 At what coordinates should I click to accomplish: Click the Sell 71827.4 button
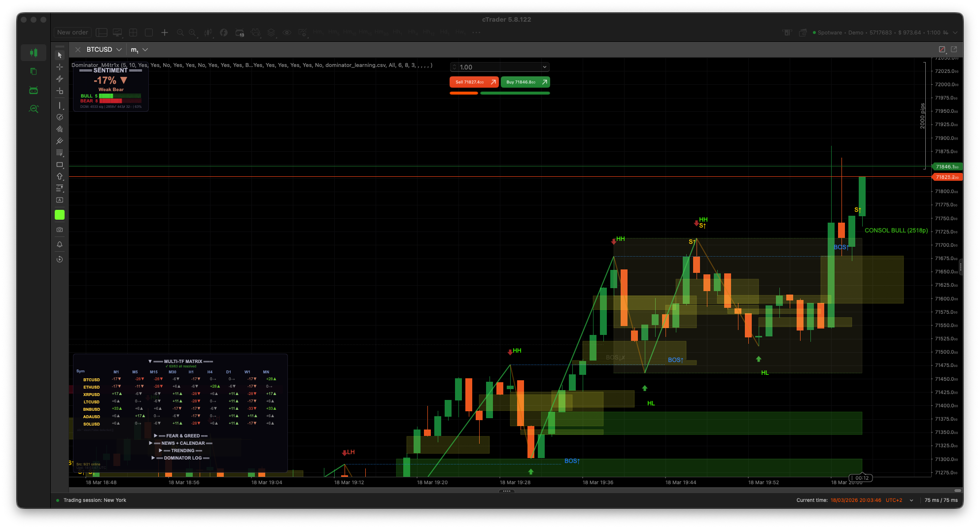[474, 82]
